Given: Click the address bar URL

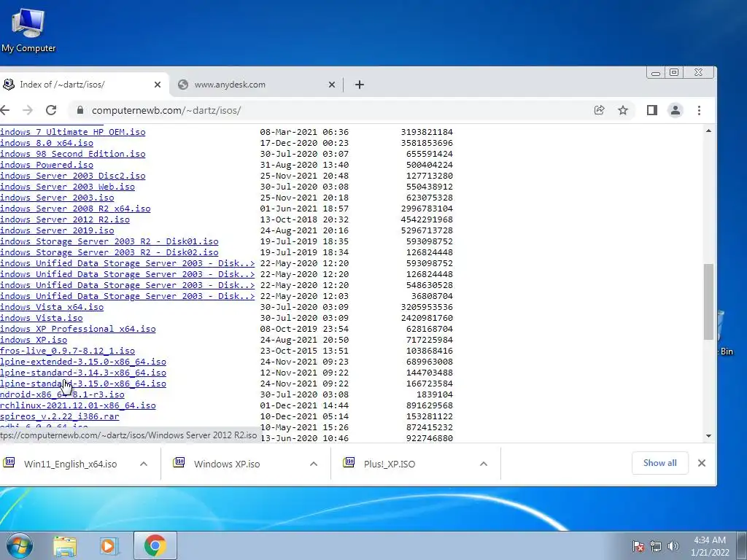Looking at the screenshot, I should 166,111.
